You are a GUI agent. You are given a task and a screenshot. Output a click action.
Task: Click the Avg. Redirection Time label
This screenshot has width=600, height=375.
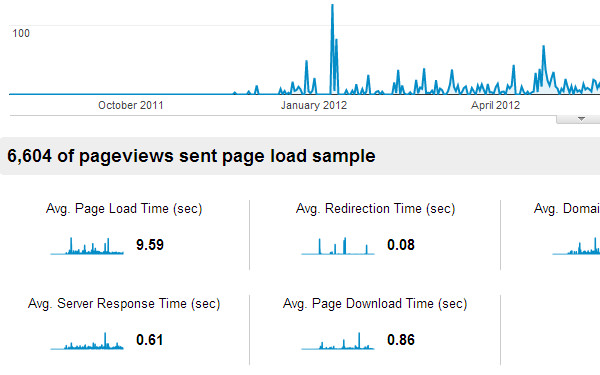pyautogui.click(x=375, y=209)
